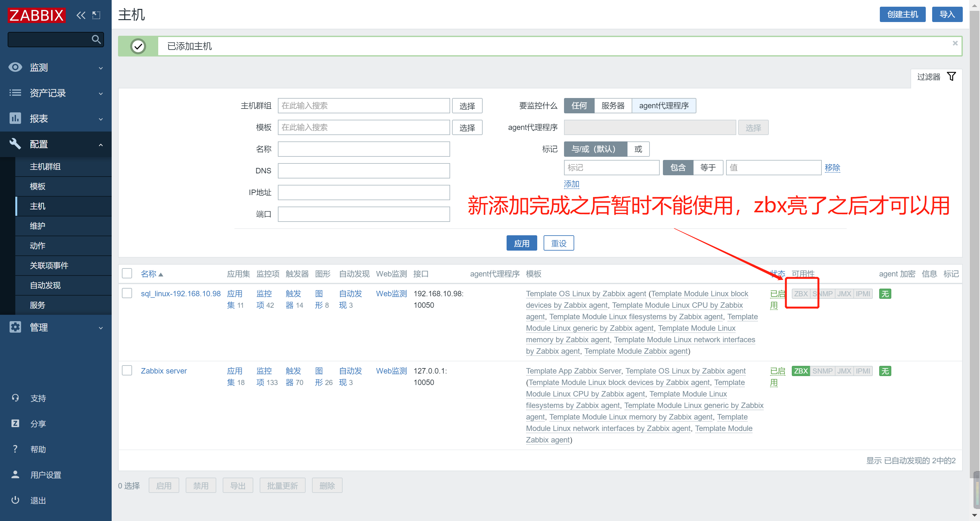Select agent代理程序 monitoring option

[664, 105]
